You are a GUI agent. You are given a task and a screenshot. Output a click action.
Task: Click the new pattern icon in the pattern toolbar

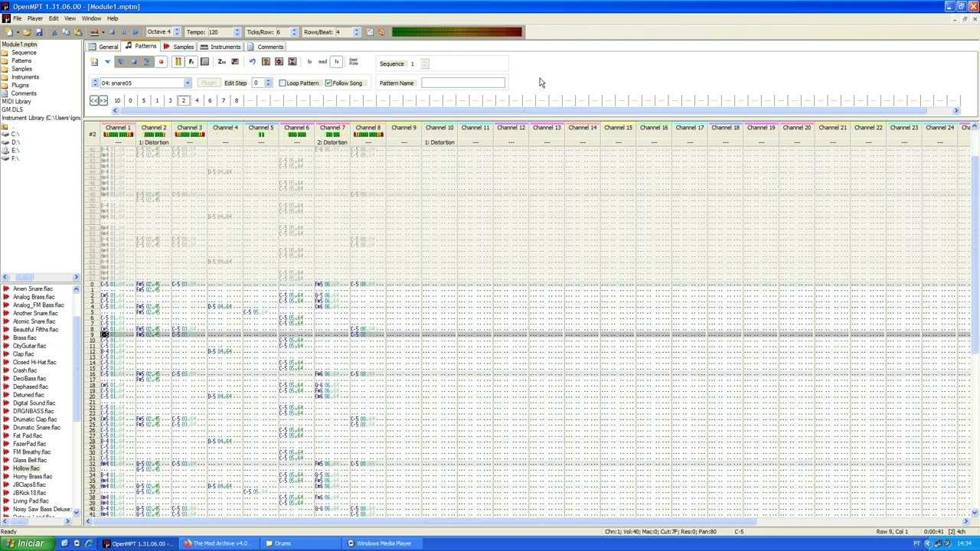click(x=94, y=62)
